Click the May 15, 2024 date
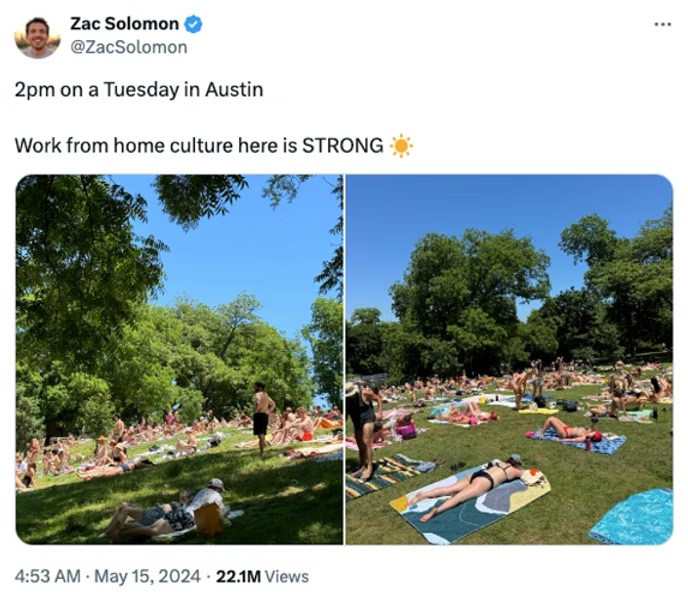 147,576
